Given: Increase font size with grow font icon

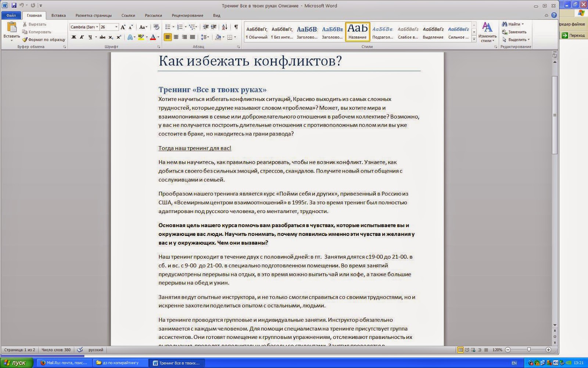Looking at the screenshot, I should [x=123, y=27].
